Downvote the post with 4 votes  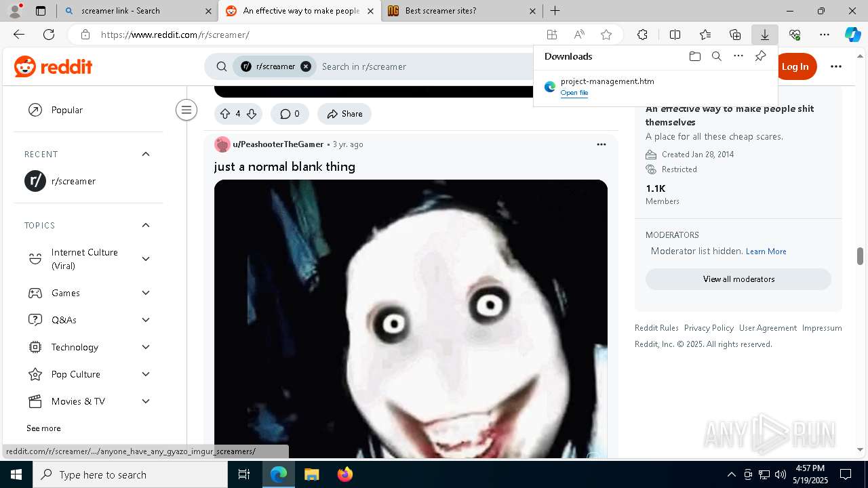pos(251,114)
